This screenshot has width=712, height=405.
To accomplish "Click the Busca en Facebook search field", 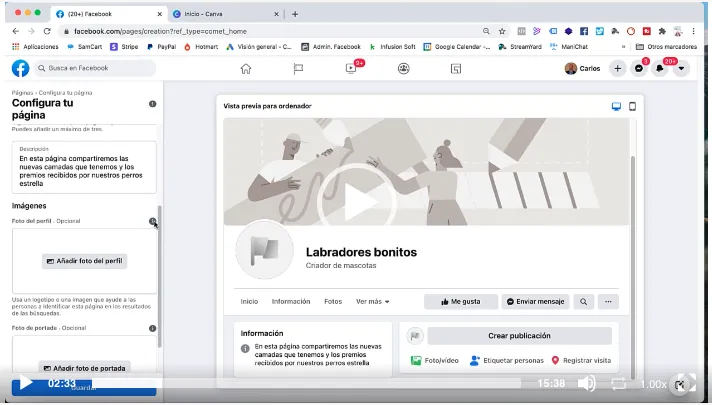I will (x=95, y=68).
